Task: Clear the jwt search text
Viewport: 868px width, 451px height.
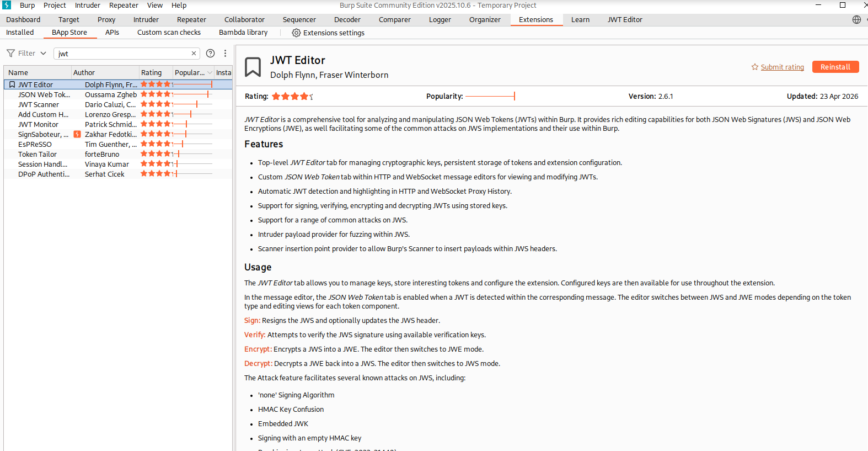Action: 194,54
